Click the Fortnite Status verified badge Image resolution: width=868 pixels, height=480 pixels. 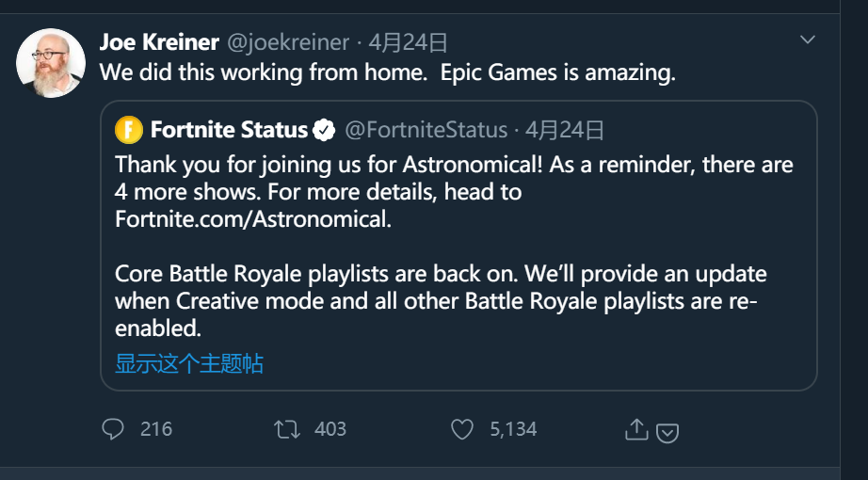click(324, 129)
